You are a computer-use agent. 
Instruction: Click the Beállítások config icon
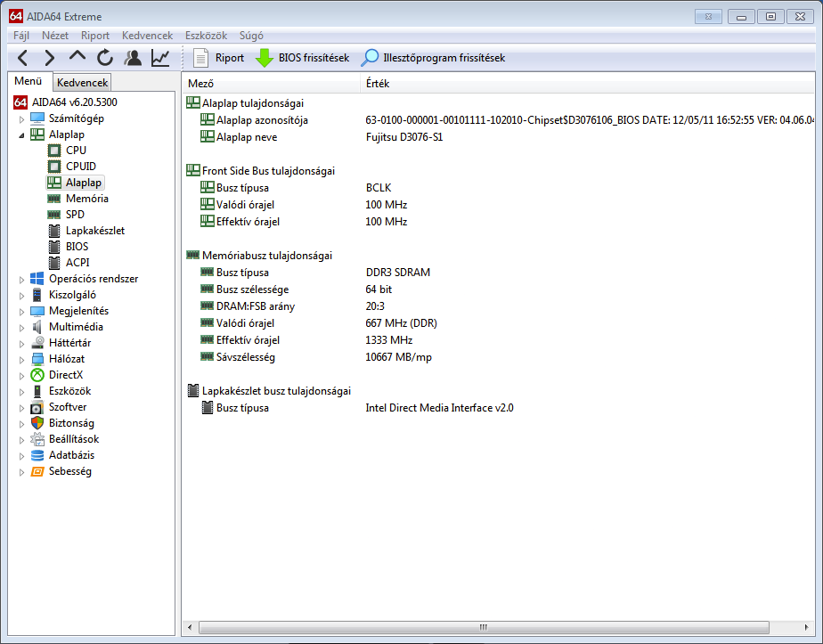pos(37,439)
